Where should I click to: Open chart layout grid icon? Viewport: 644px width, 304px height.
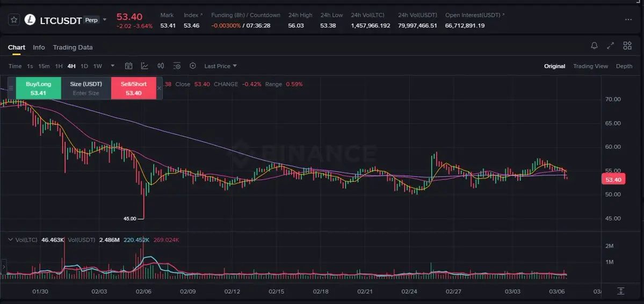[627, 46]
